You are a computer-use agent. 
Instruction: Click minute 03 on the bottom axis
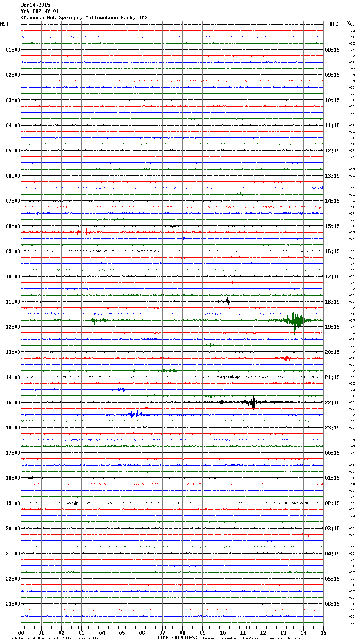tap(82, 633)
